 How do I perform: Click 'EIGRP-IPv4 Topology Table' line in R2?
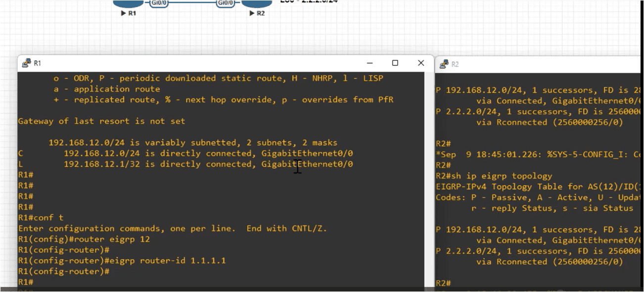click(x=539, y=187)
